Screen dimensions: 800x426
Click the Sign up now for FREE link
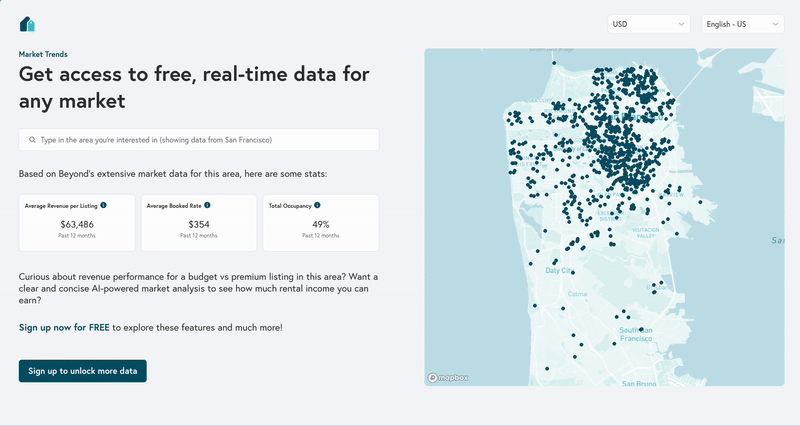coord(64,327)
